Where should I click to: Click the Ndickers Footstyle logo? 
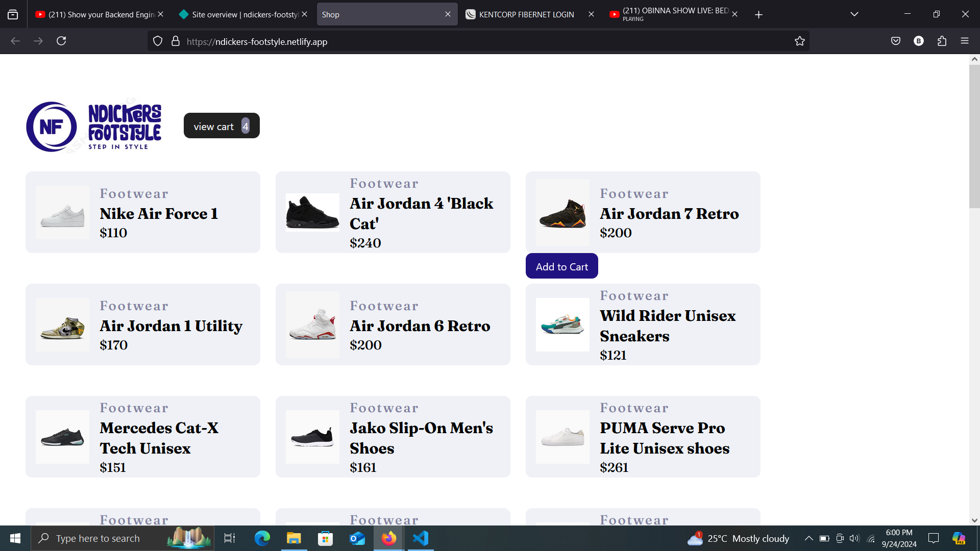click(x=94, y=126)
